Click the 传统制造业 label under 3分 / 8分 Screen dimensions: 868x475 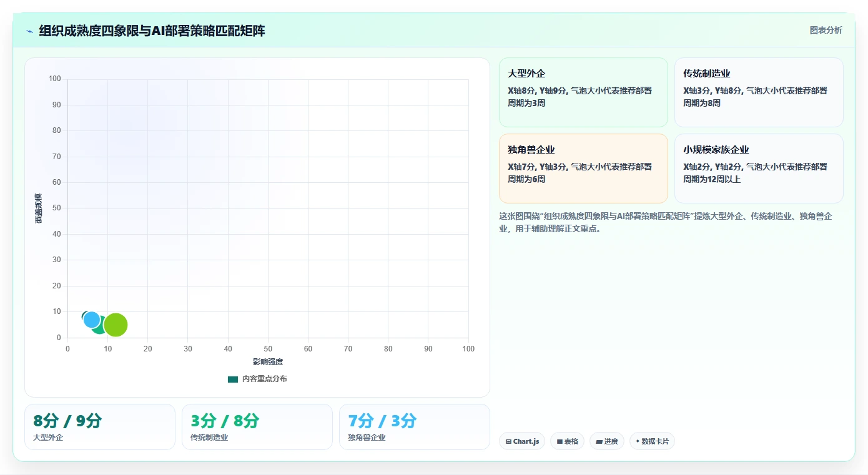coord(209,438)
